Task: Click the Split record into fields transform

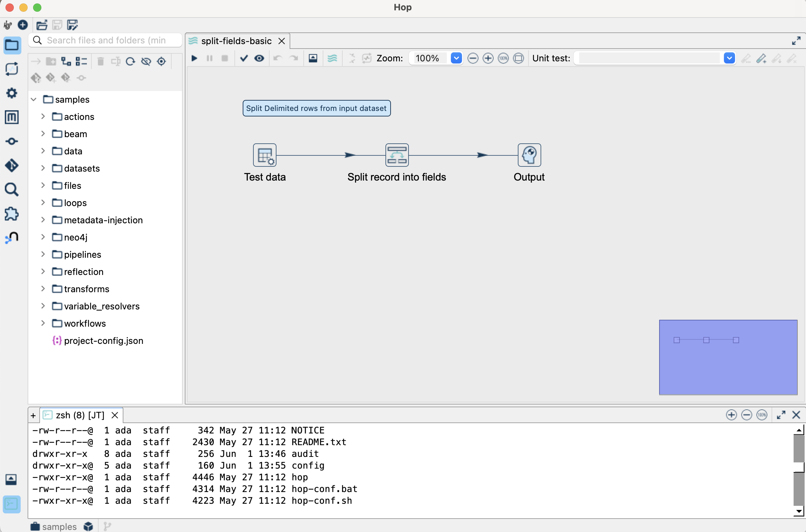Action: tap(397, 155)
